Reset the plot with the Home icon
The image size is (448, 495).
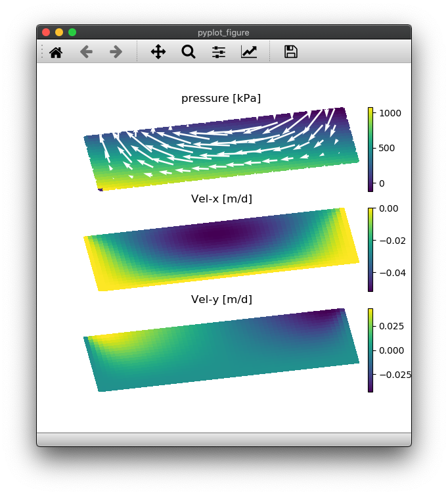[x=56, y=52]
